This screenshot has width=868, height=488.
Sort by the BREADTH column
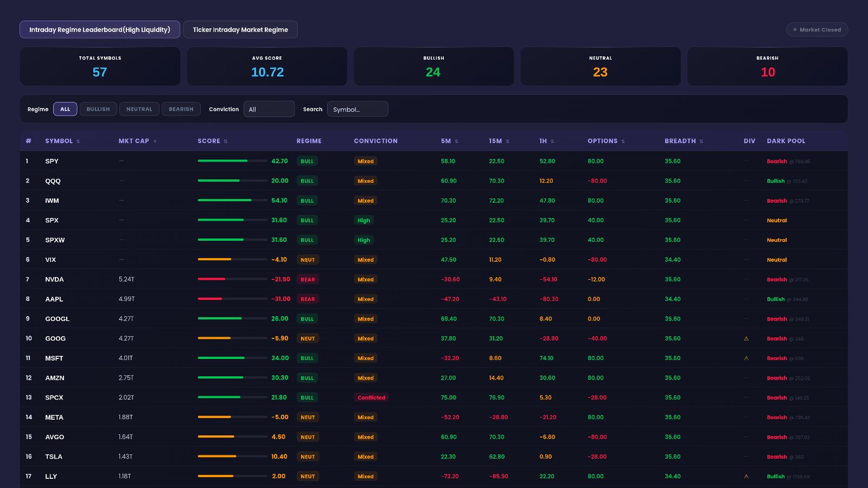coord(684,141)
